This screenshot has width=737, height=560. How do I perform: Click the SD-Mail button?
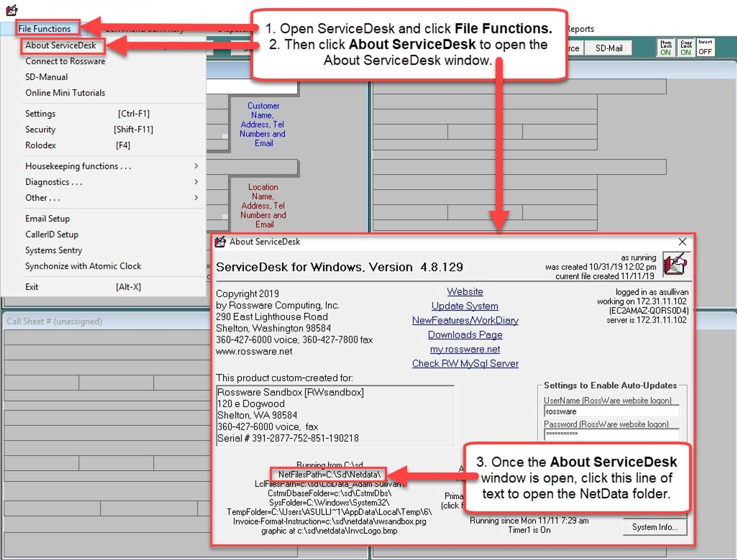pyautogui.click(x=609, y=48)
